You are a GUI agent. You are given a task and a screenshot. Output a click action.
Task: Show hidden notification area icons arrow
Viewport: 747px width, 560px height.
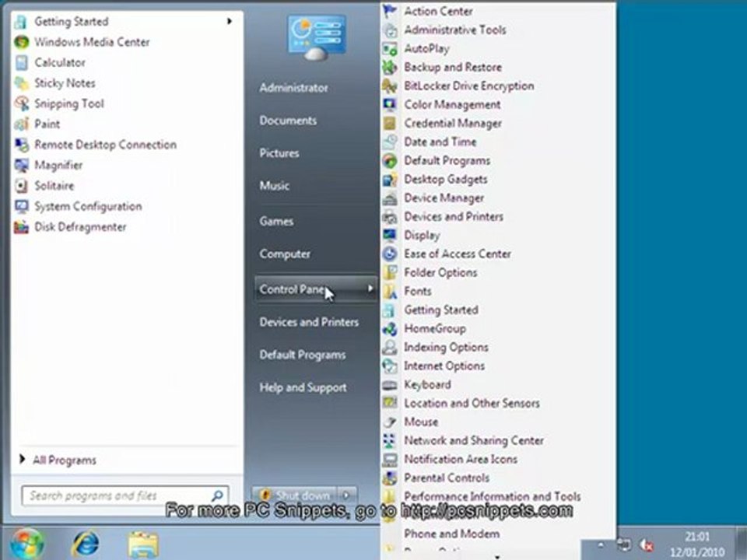point(600,544)
